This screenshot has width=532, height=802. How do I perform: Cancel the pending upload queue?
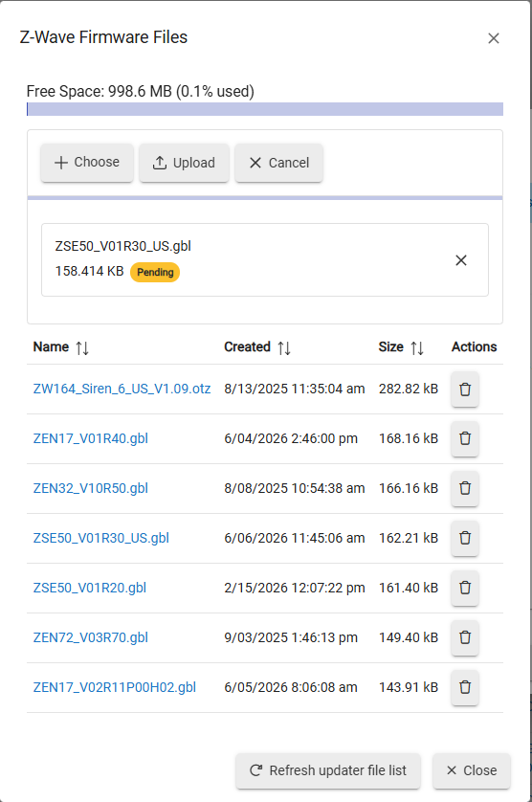[x=278, y=163]
